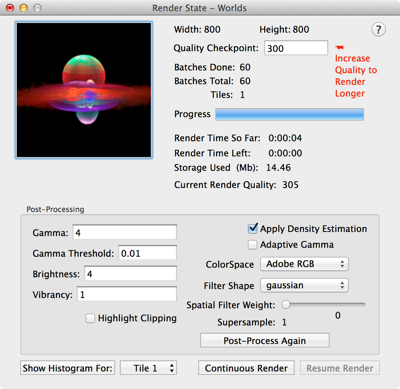Screen dimensions: 400x389
Task: Click the Gamma input field
Action: [x=125, y=232]
